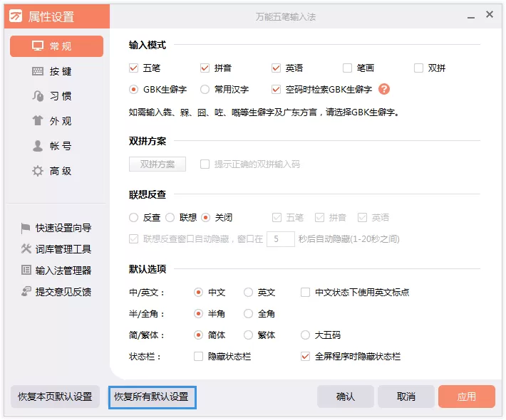Click the shirt icon beside 外观

pyautogui.click(x=38, y=120)
